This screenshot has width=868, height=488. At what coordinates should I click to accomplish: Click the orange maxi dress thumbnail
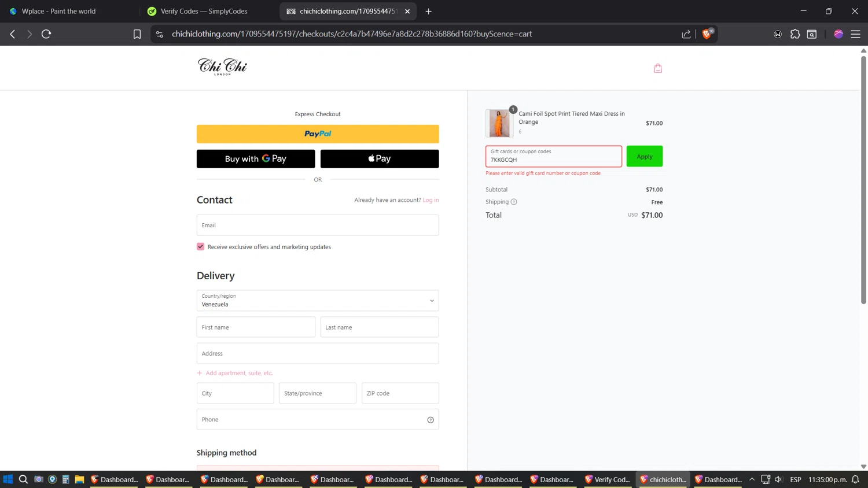pyautogui.click(x=499, y=123)
